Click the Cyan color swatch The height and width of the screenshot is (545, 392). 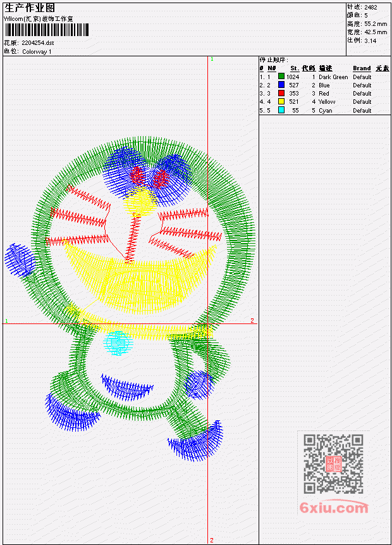point(281,110)
